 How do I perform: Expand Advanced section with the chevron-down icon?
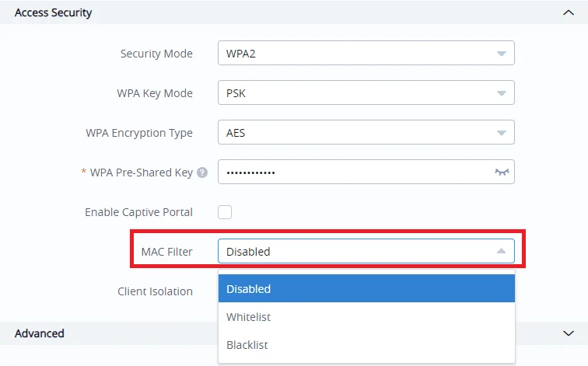569,333
